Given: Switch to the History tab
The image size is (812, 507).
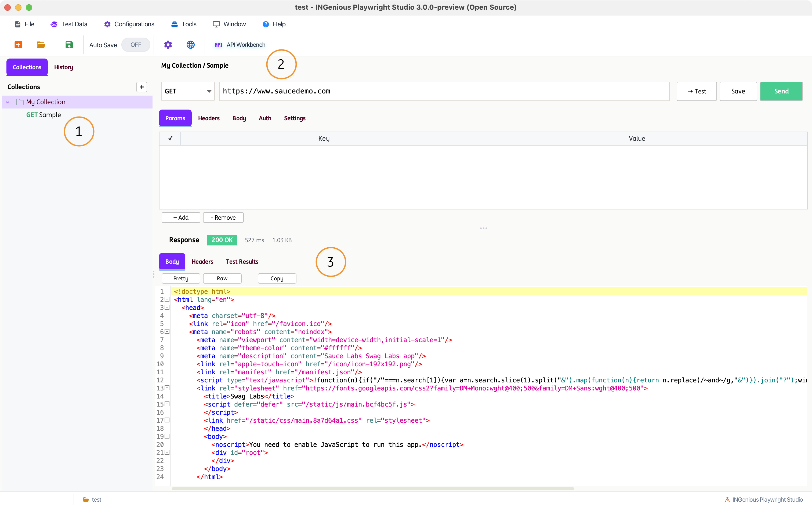Looking at the screenshot, I should (x=64, y=67).
